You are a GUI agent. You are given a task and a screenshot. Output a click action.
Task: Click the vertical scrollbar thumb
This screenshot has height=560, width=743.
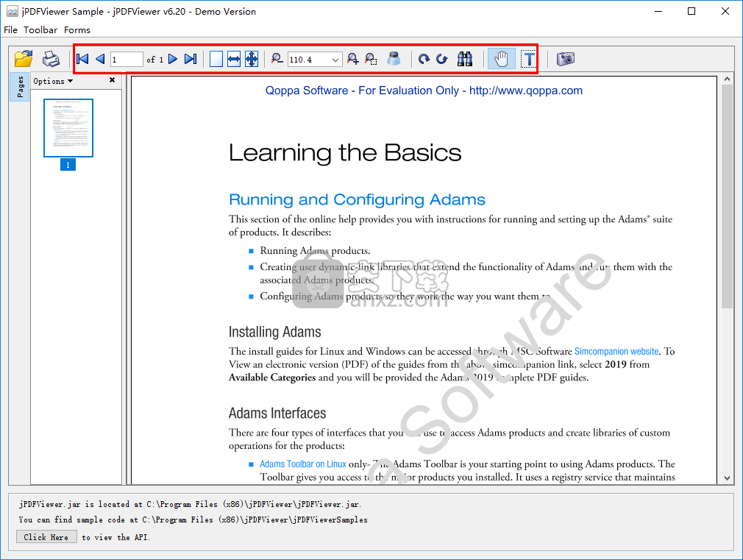728,196
